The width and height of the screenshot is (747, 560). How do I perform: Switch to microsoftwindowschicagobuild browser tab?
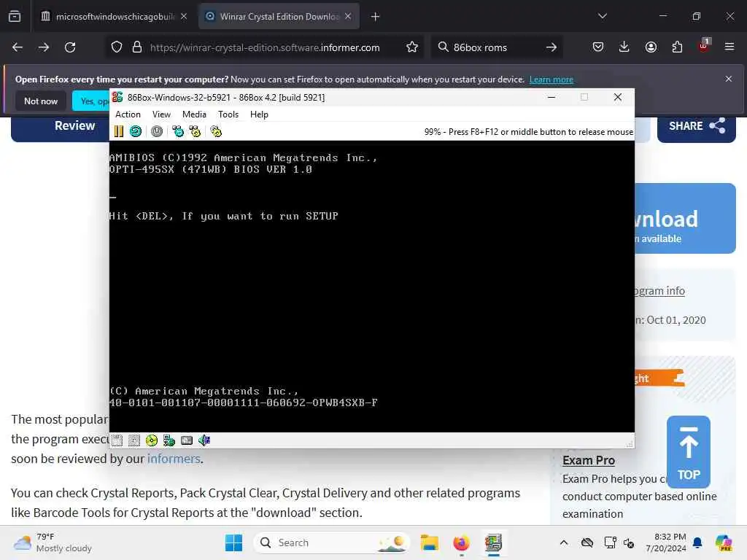pos(115,16)
